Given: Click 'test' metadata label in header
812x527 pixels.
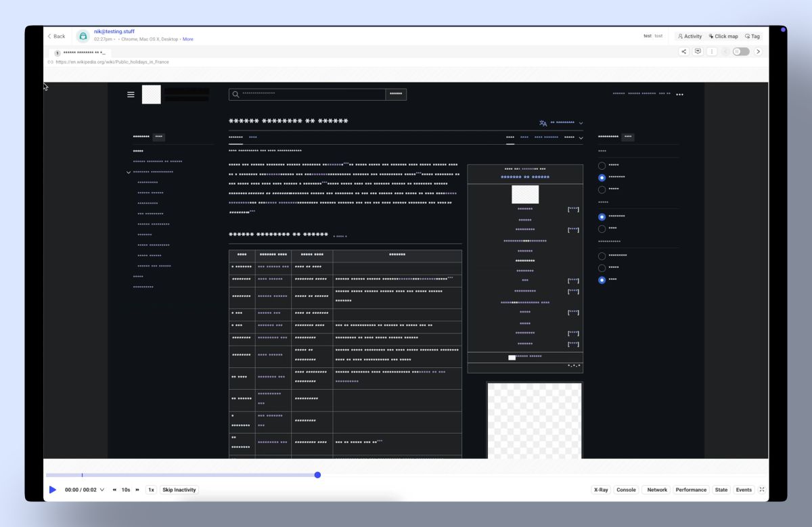Looking at the screenshot, I should coord(648,36).
